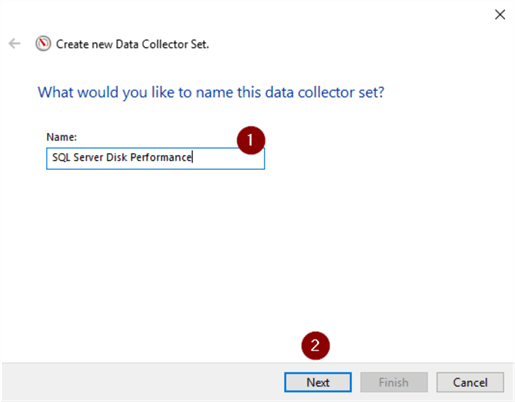Image resolution: width=515 pixels, height=402 pixels.
Task: Click the 'Create new Data Collector Set.' title text
Action: [x=132, y=44]
